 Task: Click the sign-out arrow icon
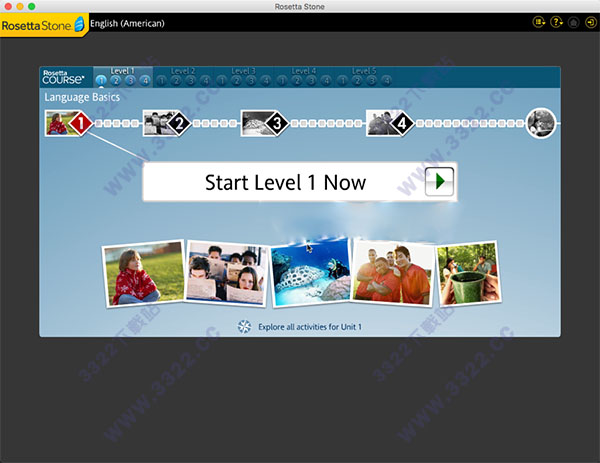(x=591, y=23)
